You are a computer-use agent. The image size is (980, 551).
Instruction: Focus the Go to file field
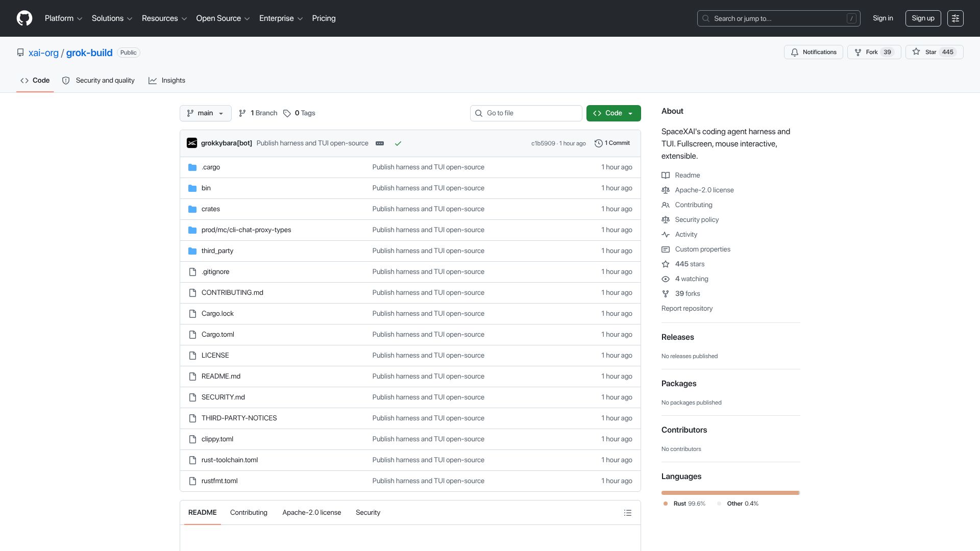point(526,113)
